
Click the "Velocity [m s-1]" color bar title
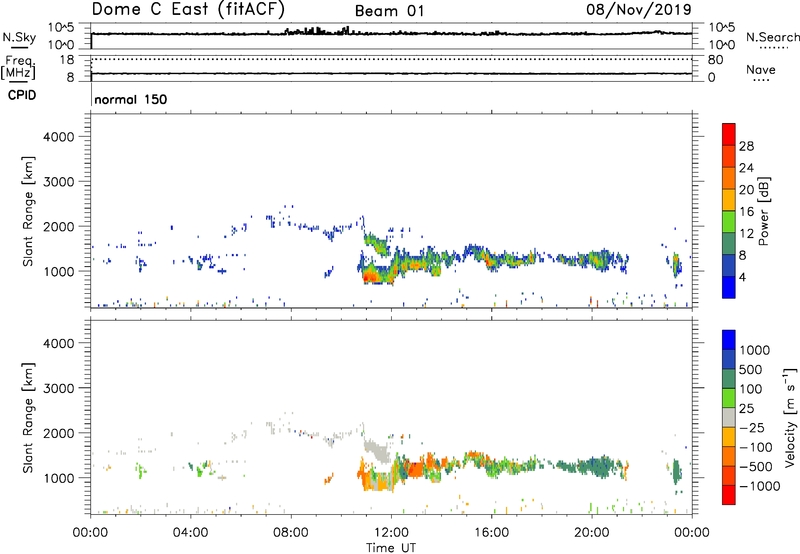(x=790, y=417)
